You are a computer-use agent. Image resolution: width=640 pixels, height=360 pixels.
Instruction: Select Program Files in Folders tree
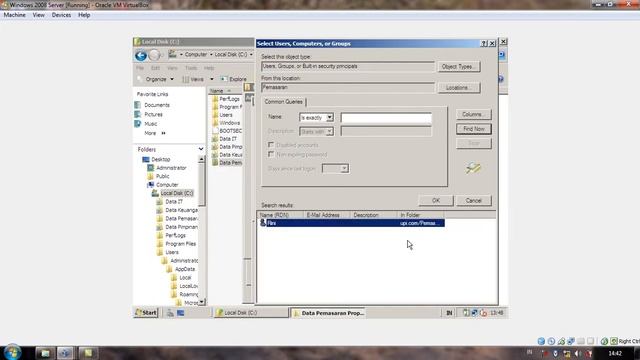[180, 244]
